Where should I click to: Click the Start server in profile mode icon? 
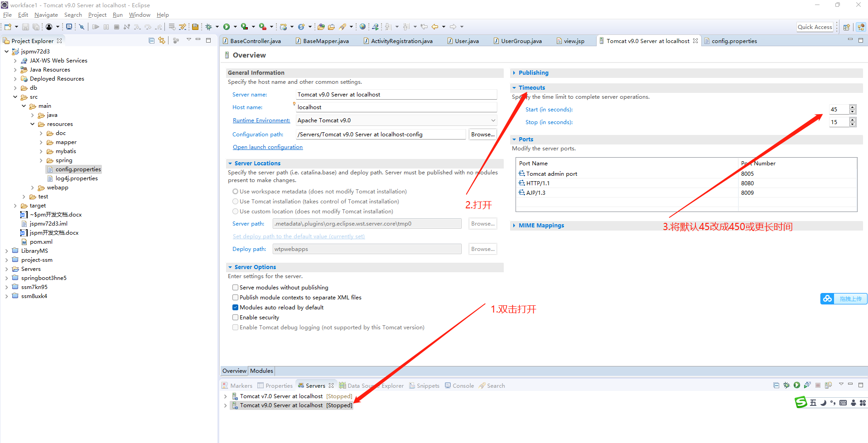pyautogui.click(x=807, y=385)
